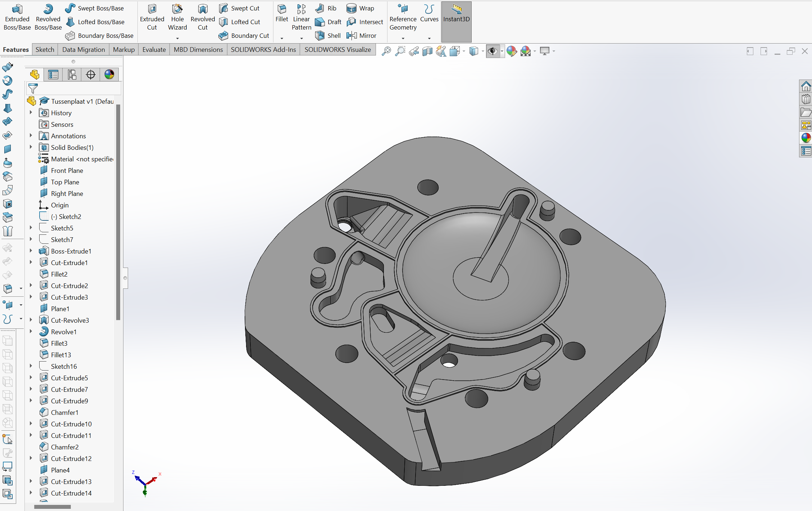Image resolution: width=812 pixels, height=511 pixels.
Task: Click the feature tree filter icon
Action: [x=33, y=88]
